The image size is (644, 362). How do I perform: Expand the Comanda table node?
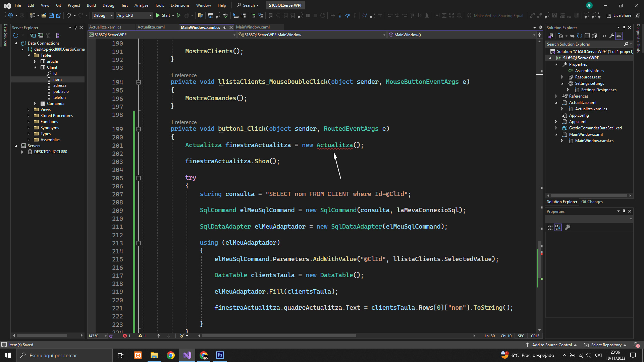tap(35, 104)
